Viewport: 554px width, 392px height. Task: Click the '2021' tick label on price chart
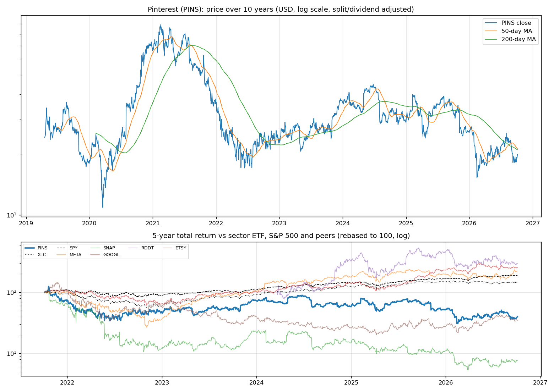153,223
